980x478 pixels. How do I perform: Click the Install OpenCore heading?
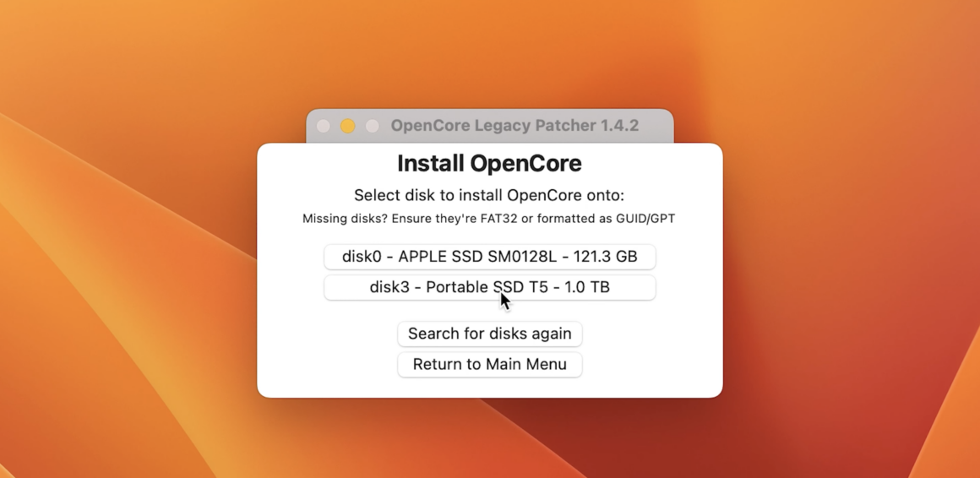[x=489, y=164]
